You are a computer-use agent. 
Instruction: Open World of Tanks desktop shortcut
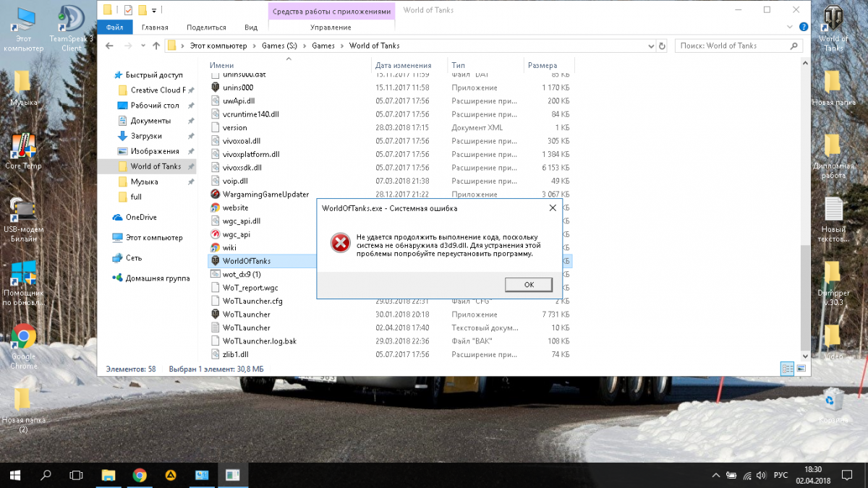click(x=833, y=20)
